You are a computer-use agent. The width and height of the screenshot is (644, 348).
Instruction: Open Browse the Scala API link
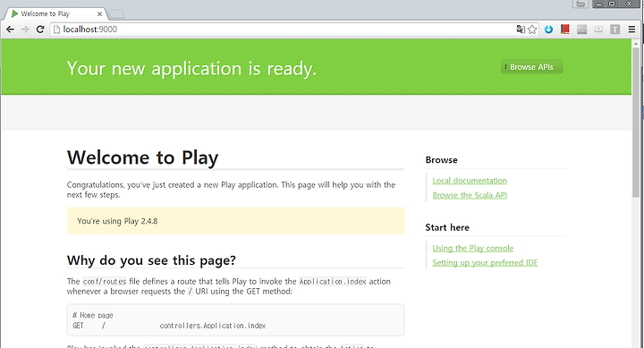[470, 195]
